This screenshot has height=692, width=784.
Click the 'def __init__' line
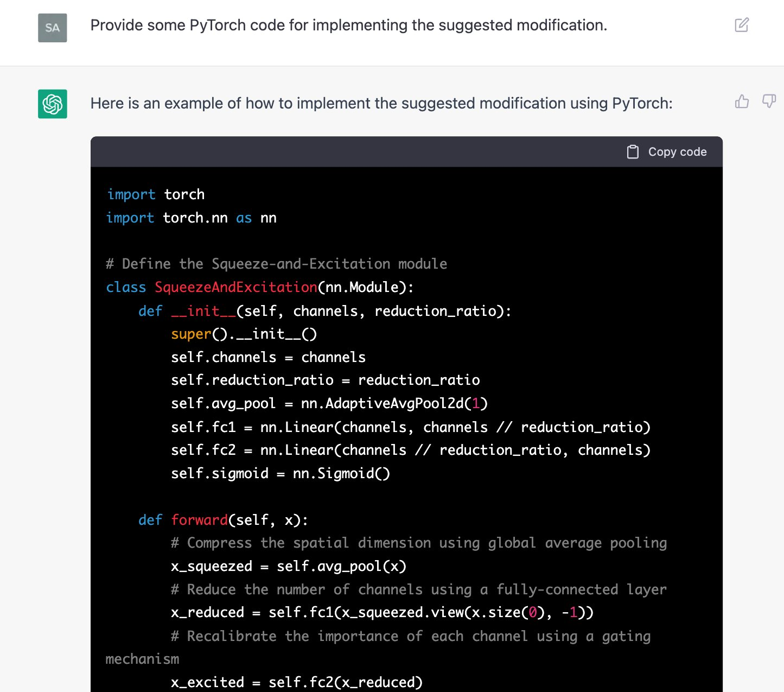pyautogui.click(x=325, y=311)
